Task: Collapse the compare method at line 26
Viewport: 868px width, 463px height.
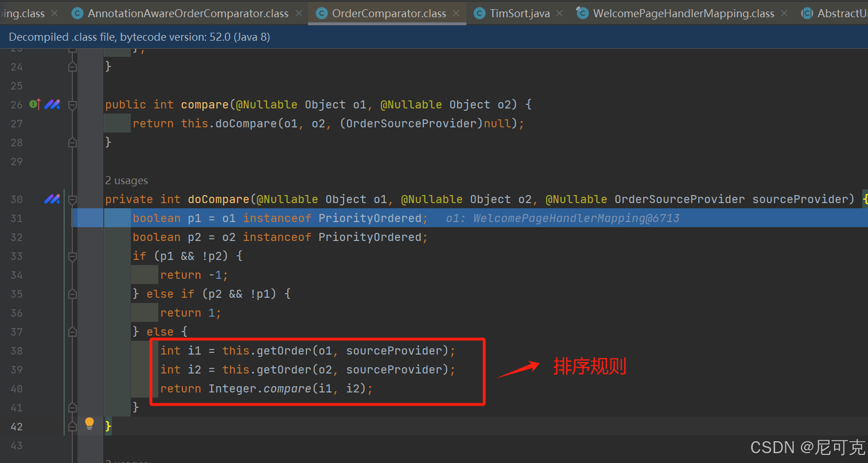Action: [x=72, y=104]
